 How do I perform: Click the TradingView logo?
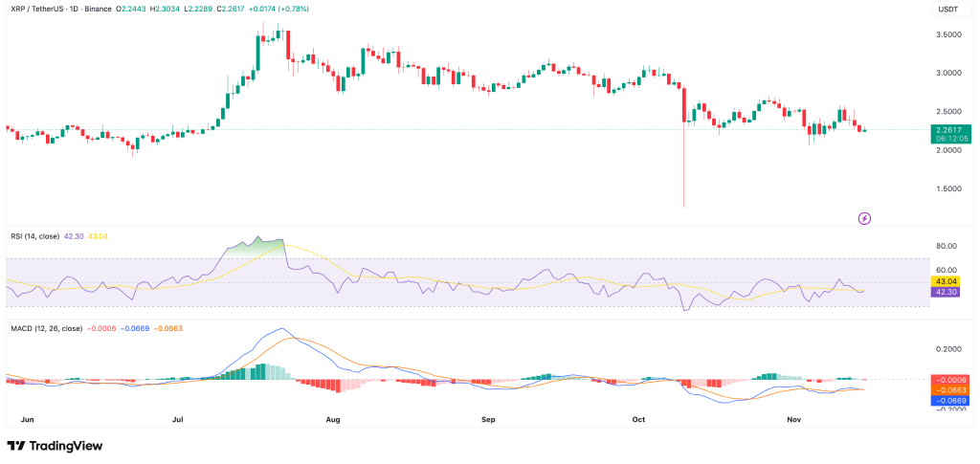(x=55, y=446)
